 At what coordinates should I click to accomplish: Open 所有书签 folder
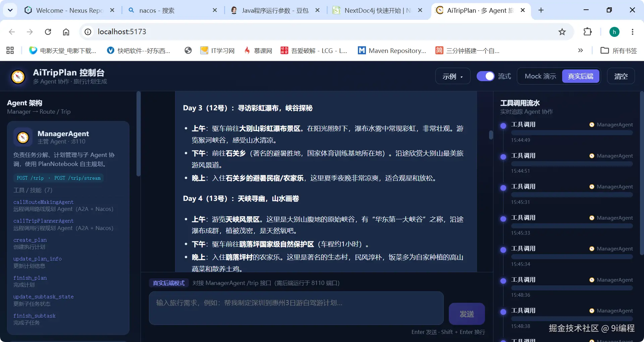[x=619, y=51]
